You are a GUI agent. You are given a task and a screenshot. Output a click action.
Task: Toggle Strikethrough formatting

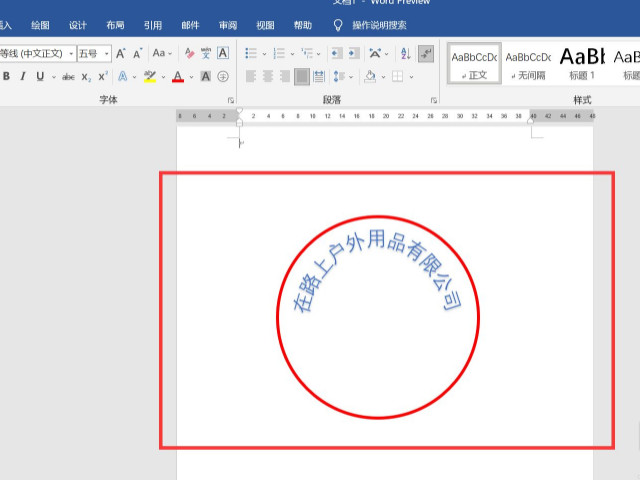(x=68, y=77)
